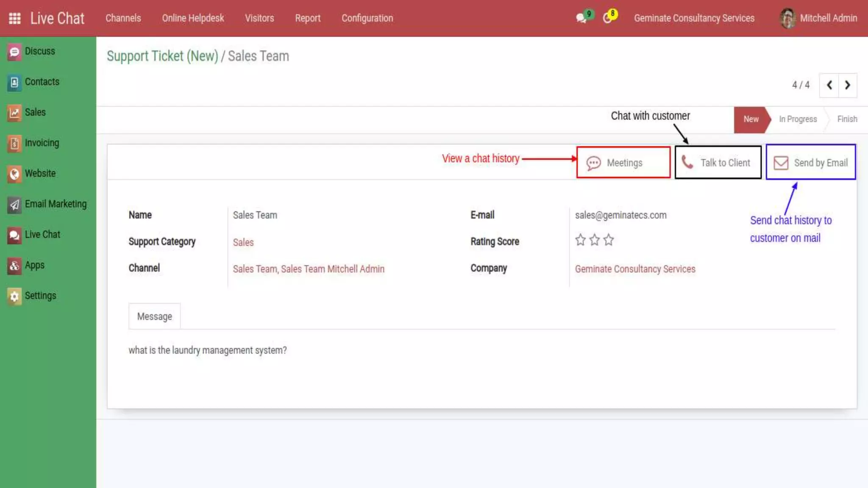
Task: Set the rating score to the third star
Action: click(609, 240)
